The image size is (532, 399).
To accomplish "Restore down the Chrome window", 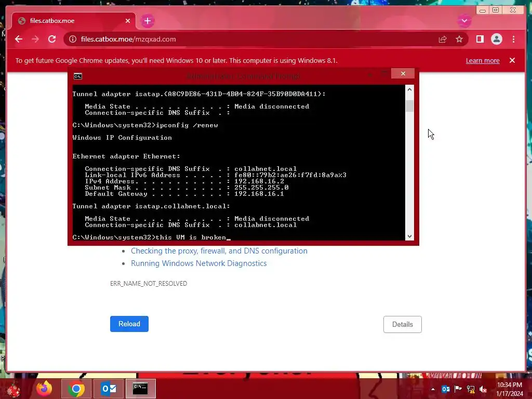I will point(496,10).
